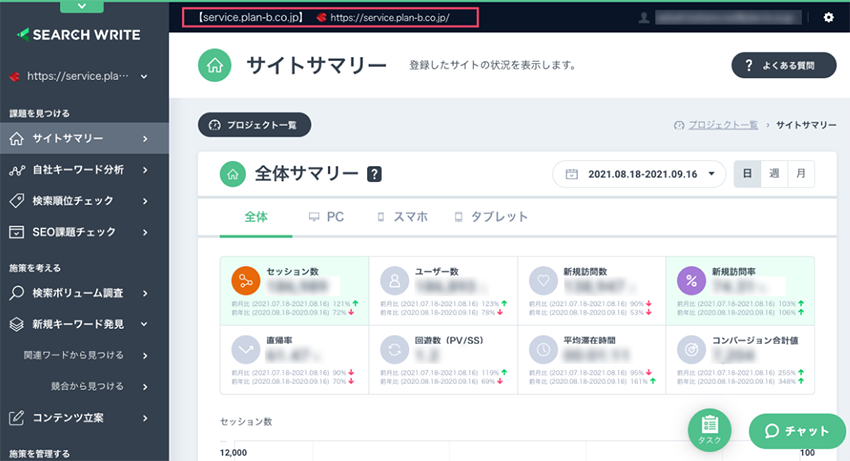The height and width of the screenshot is (461, 850).
Task: Select the 新規訪問率 metric card
Action: coord(740,291)
